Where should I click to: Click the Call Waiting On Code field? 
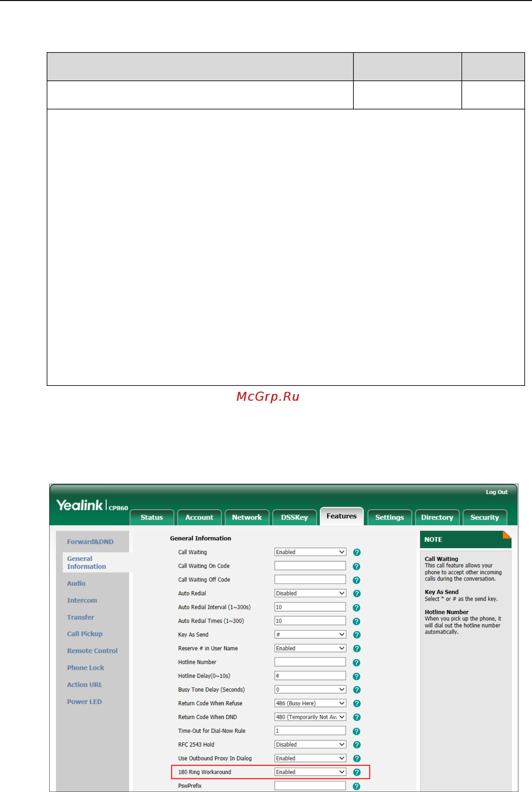click(x=310, y=566)
